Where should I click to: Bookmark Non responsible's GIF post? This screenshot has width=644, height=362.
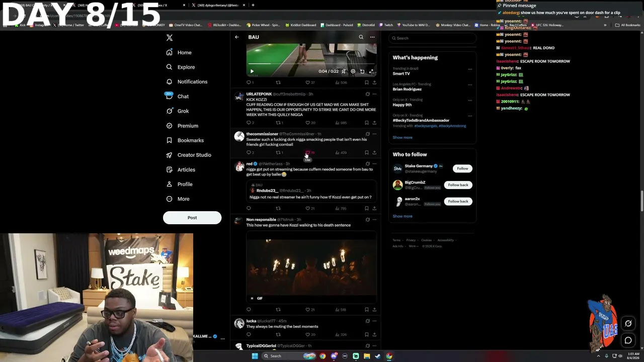pos(366,310)
